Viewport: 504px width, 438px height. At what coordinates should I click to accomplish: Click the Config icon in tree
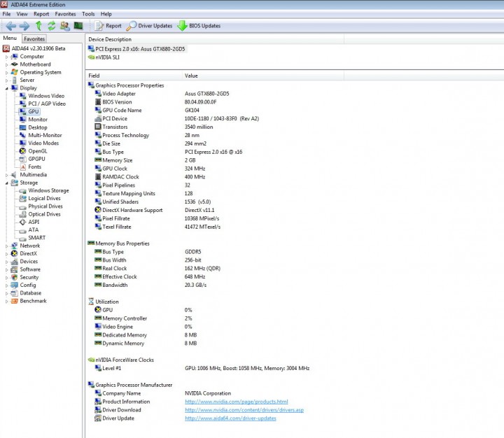point(14,285)
